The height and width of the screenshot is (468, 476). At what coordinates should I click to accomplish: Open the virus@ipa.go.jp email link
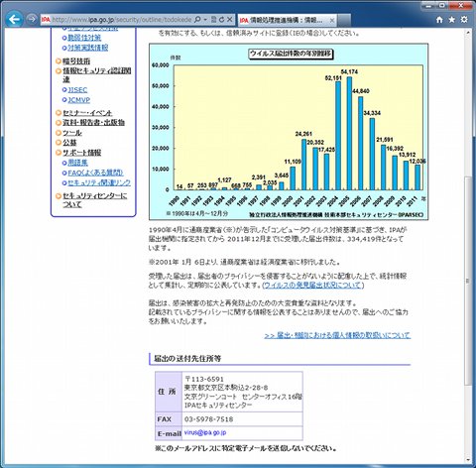pyautogui.click(x=205, y=432)
